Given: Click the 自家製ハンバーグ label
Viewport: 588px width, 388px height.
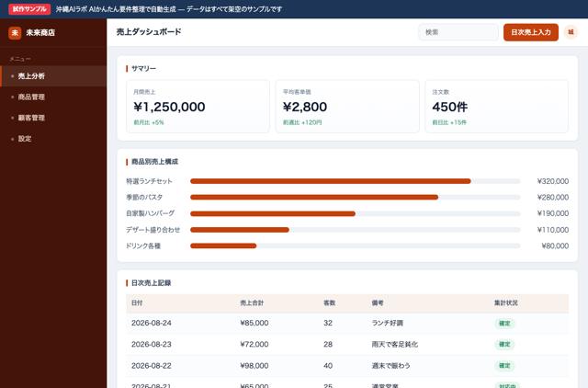Looking at the screenshot, I should coord(151,213).
